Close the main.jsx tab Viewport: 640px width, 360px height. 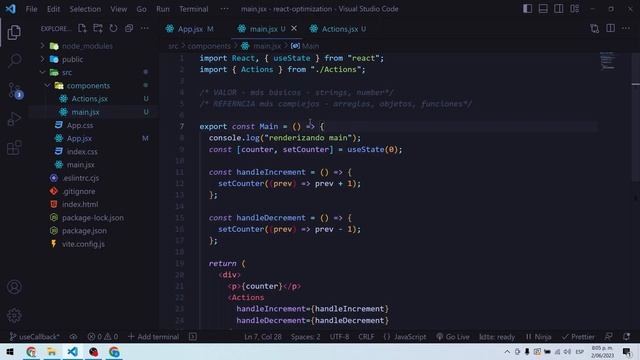point(294,29)
